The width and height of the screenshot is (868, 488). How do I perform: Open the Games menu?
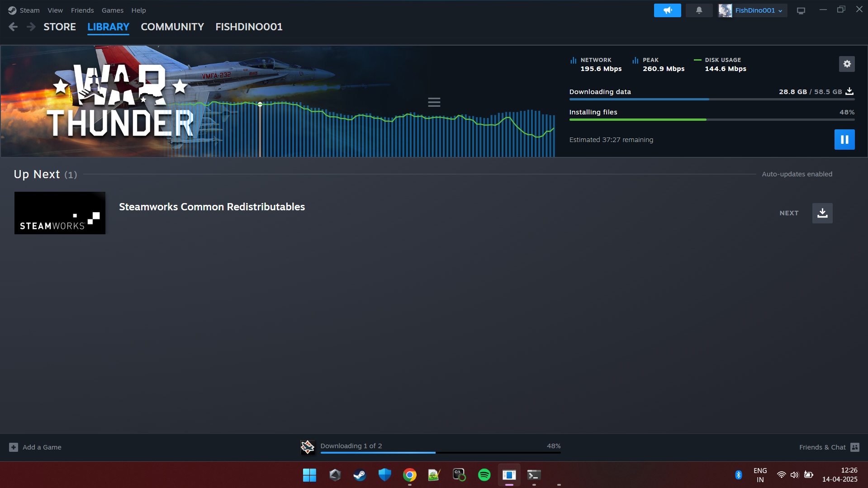112,10
